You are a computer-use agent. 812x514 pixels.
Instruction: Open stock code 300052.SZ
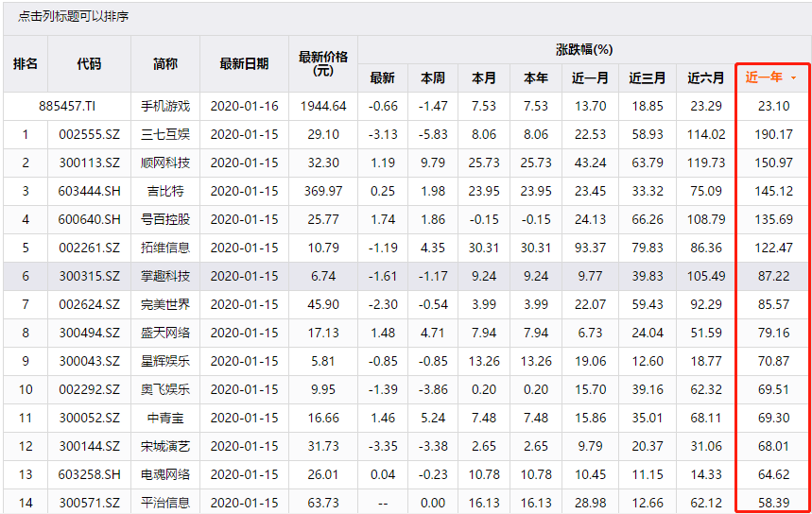coord(89,418)
